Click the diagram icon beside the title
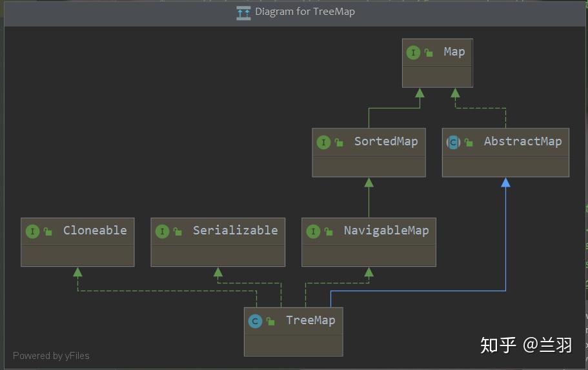Image resolution: width=588 pixels, height=370 pixels. click(x=243, y=13)
